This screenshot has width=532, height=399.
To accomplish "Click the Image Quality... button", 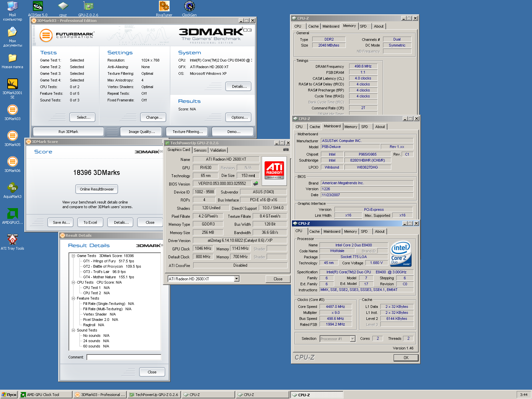I will (x=142, y=132).
